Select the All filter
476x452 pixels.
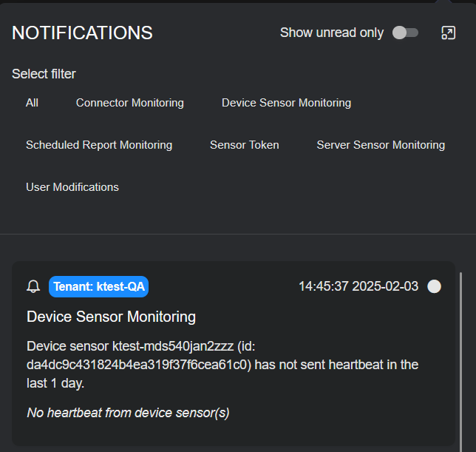pos(32,103)
